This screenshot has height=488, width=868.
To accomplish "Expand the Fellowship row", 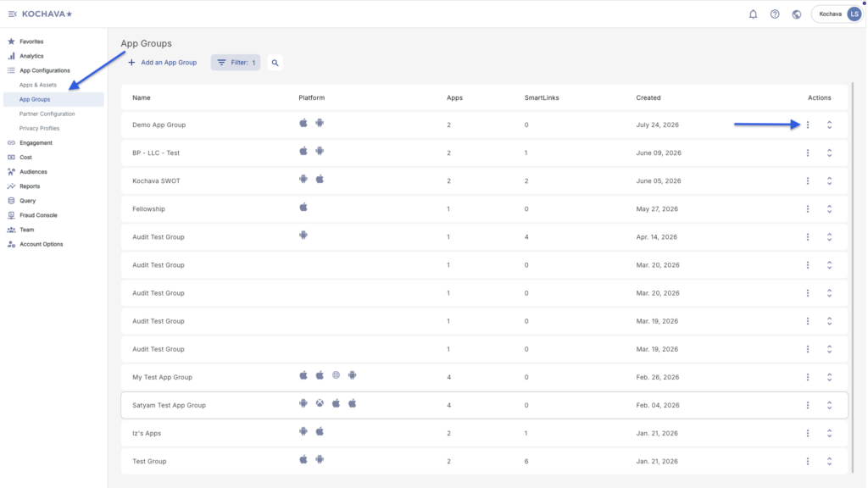I will pos(829,209).
